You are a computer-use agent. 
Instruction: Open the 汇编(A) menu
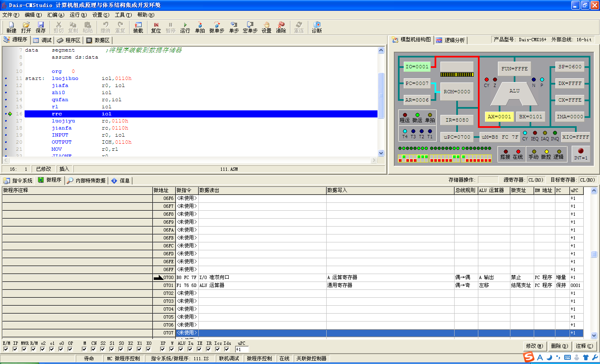(55, 15)
